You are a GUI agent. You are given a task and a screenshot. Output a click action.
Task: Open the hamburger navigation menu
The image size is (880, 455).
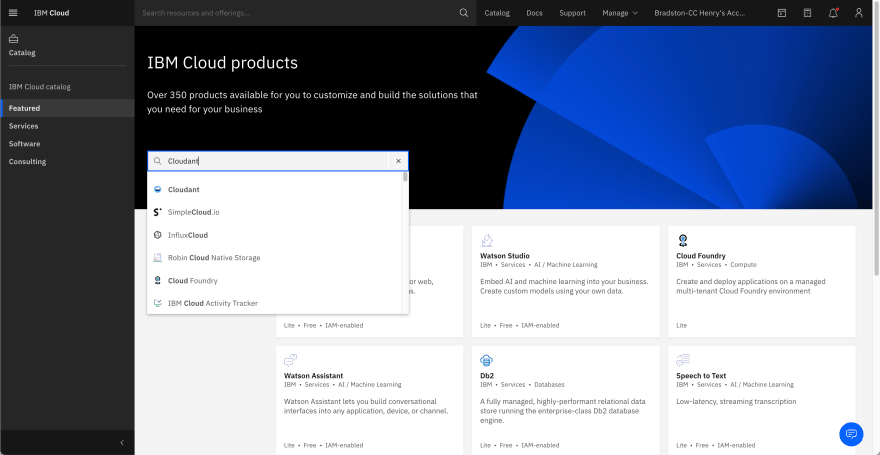coord(13,13)
